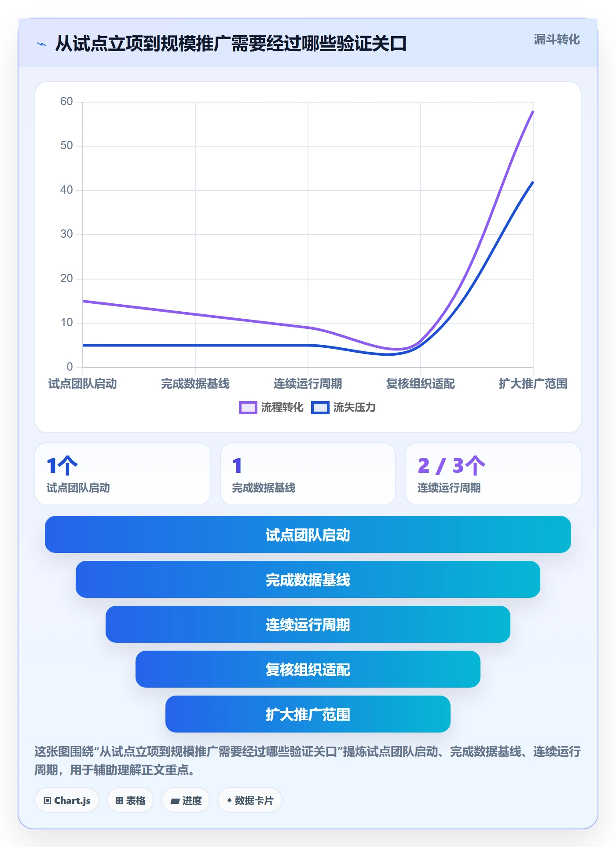Click the grid icon in 表格 chip

pos(119,800)
